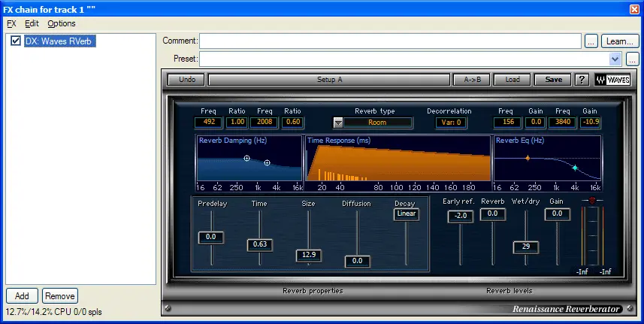This screenshot has height=324, width=644.
Task: Click the Early ref. slider handle -2.0
Action: pyautogui.click(x=461, y=216)
